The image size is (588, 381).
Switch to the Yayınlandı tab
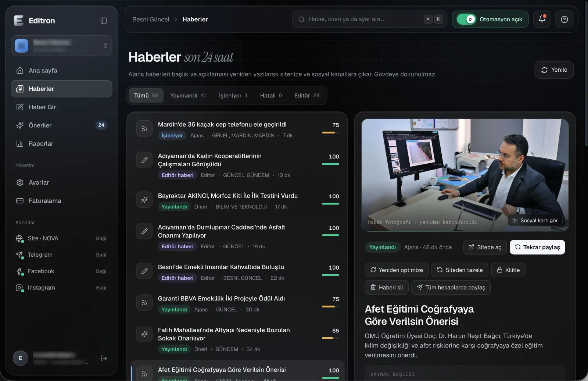pyautogui.click(x=188, y=96)
